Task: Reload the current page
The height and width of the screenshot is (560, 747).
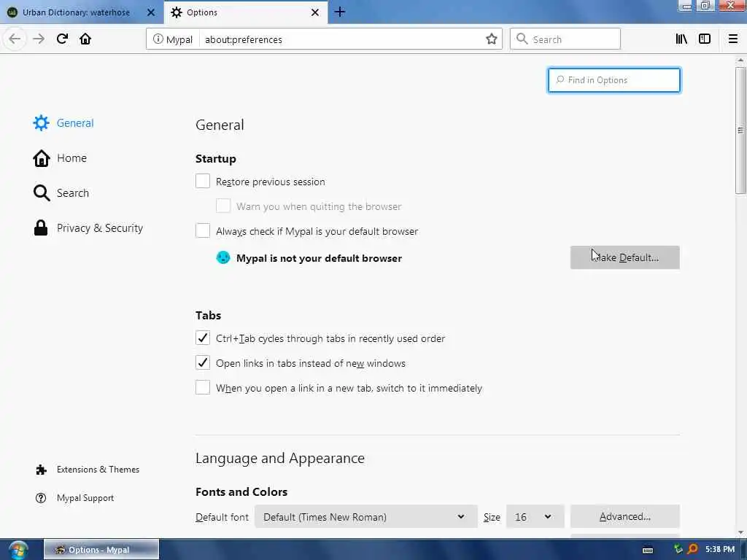Action: pyautogui.click(x=62, y=39)
